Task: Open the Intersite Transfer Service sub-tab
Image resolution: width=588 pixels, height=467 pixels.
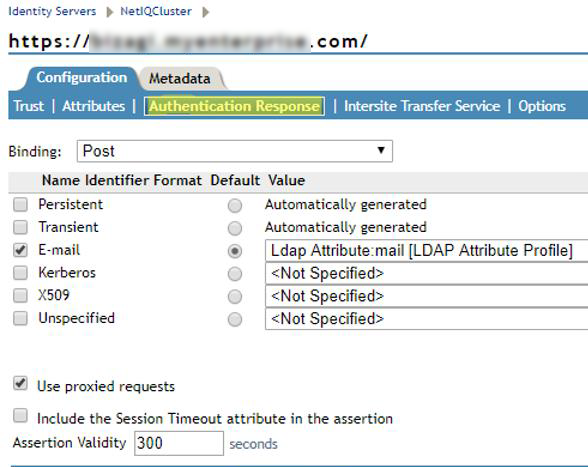Action: pos(422,106)
